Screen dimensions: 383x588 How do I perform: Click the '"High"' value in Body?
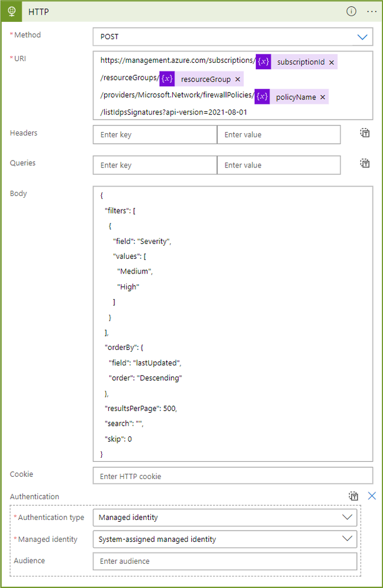[128, 287]
